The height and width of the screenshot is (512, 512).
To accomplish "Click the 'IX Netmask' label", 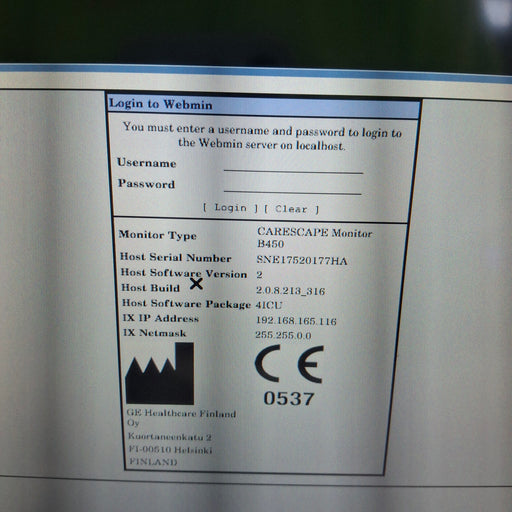I will (154, 333).
